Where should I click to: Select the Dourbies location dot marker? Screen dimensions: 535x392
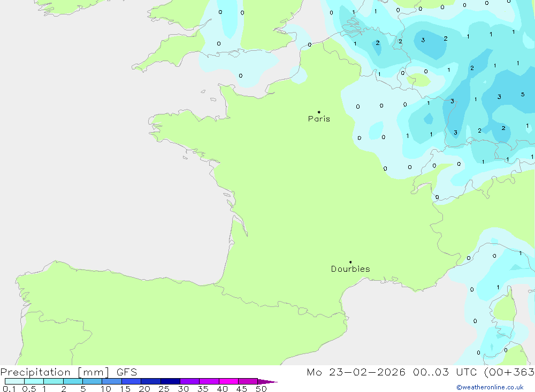[x=350, y=262]
